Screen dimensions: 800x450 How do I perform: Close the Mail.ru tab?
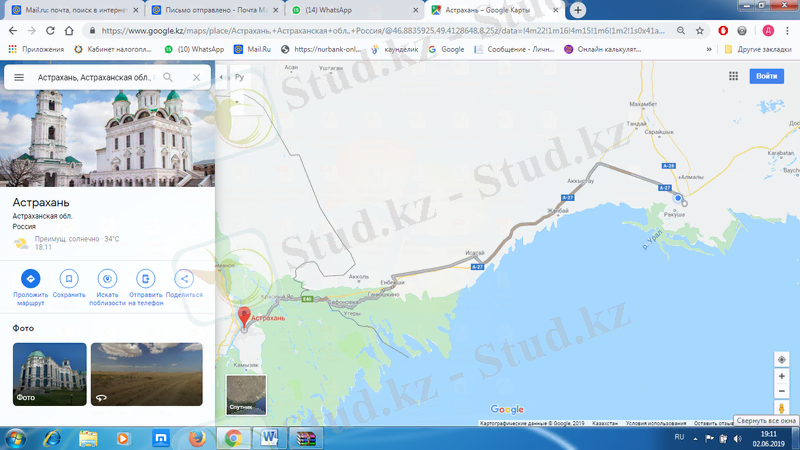click(135, 10)
